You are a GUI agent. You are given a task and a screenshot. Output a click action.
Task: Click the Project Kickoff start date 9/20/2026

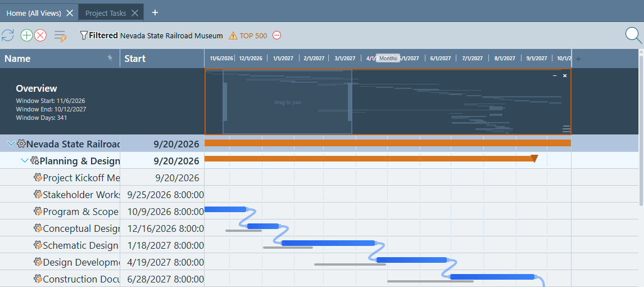tap(177, 178)
